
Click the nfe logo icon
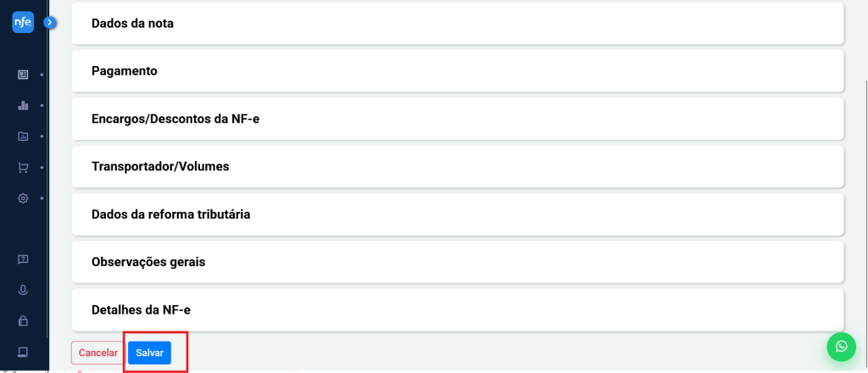pyautogui.click(x=23, y=23)
